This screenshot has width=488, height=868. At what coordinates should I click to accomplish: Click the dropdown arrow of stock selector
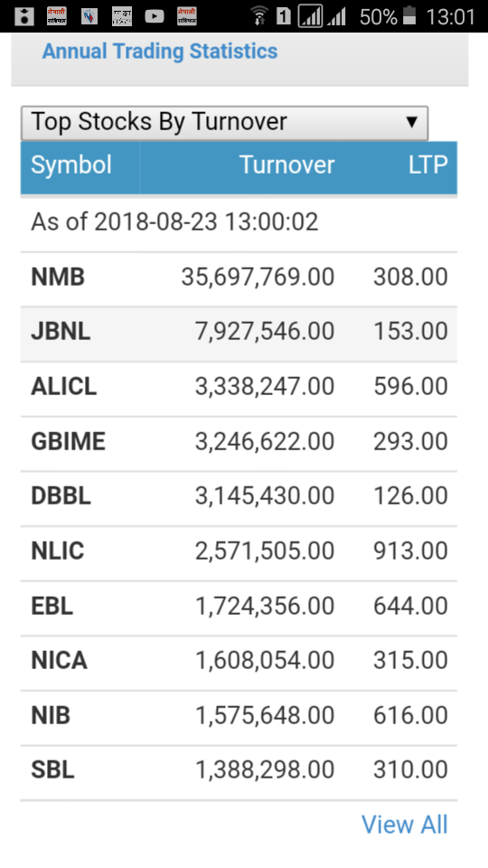[x=411, y=122]
